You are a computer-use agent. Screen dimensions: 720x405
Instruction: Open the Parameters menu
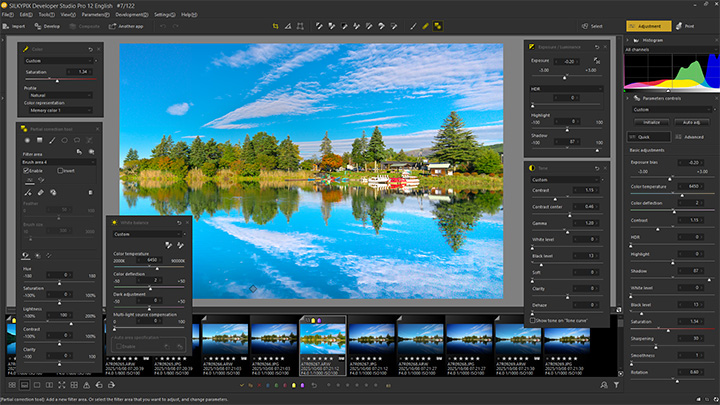[x=95, y=15]
